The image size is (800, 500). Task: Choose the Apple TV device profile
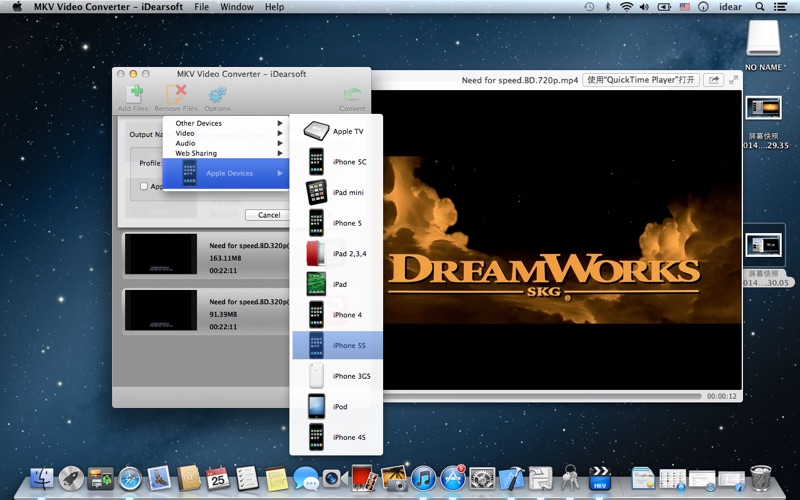336,131
